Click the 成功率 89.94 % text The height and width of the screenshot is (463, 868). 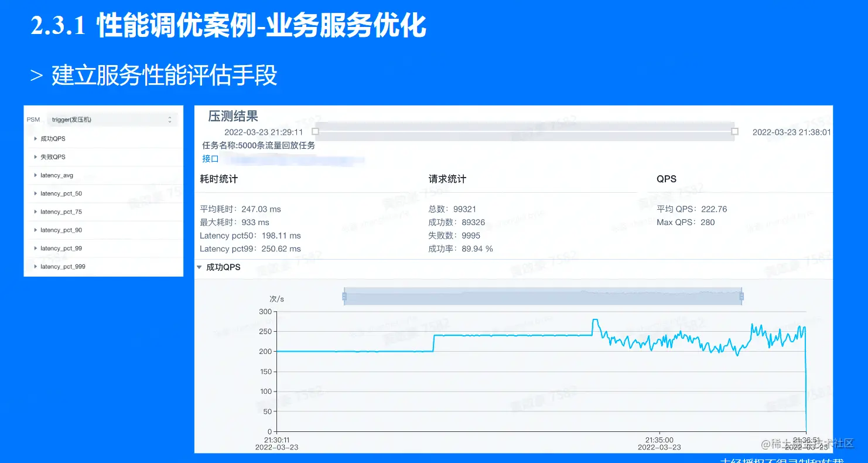coord(460,248)
